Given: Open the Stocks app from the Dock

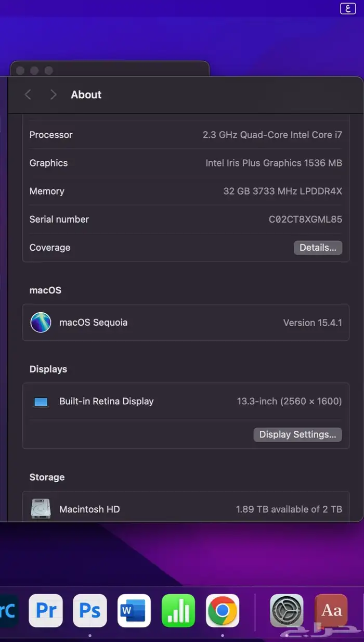Looking at the screenshot, I should coord(178,611).
